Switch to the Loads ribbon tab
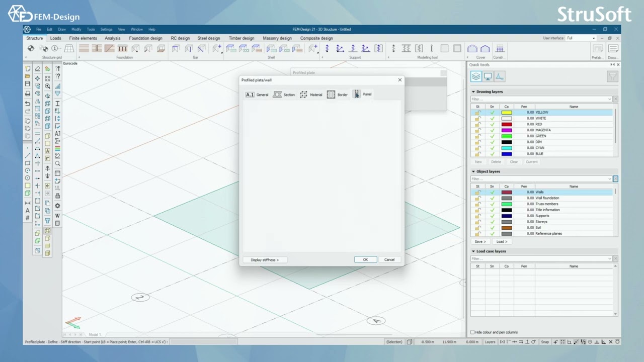Viewport: 644px width, 362px height. 56,38
